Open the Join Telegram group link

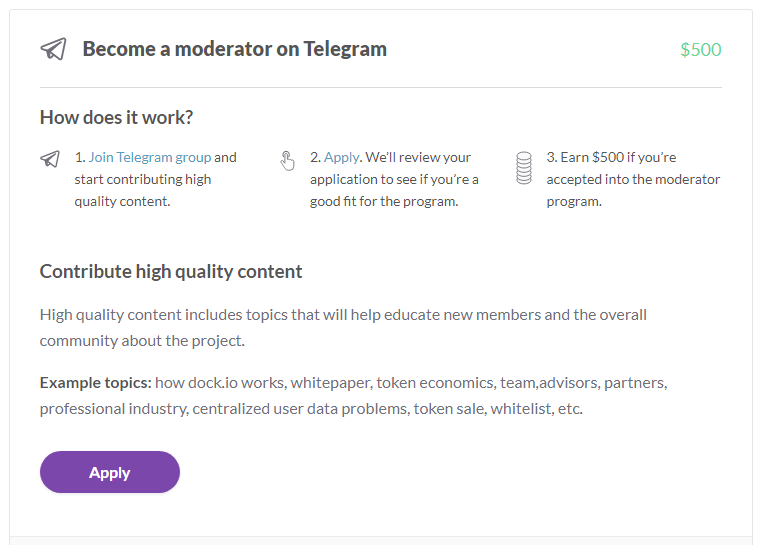[x=150, y=157]
